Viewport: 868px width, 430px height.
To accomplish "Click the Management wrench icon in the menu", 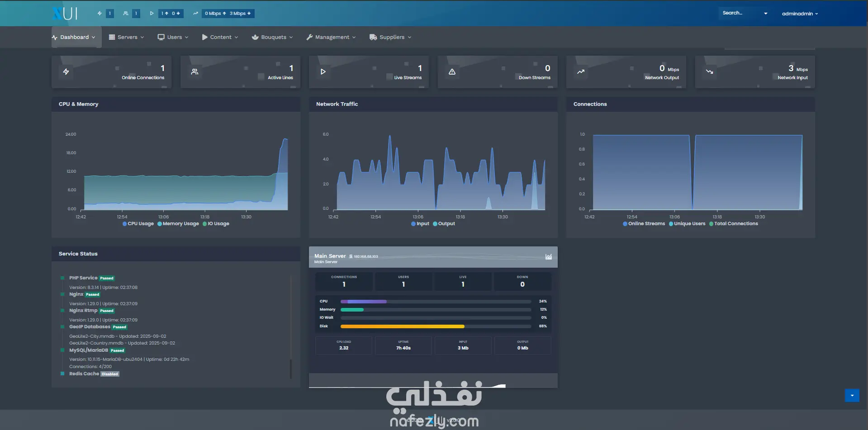I will click(x=309, y=38).
